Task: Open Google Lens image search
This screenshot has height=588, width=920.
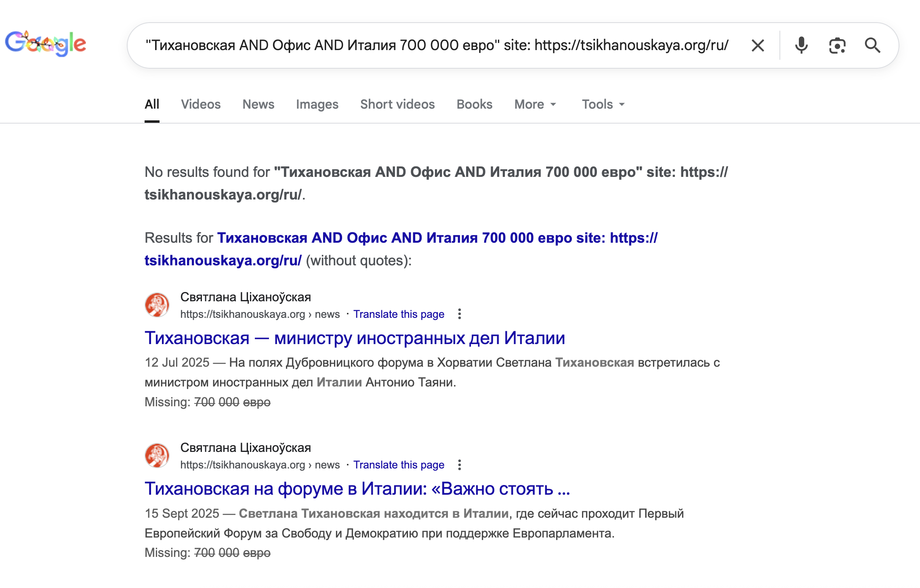Action: click(x=837, y=45)
